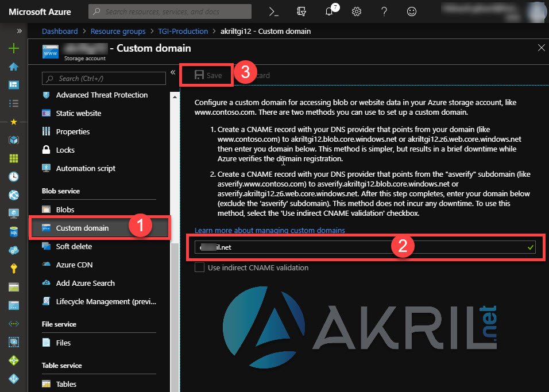This screenshot has height=392, width=549.
Task: Open the notifications bell
Action: [x=329, y=11]
